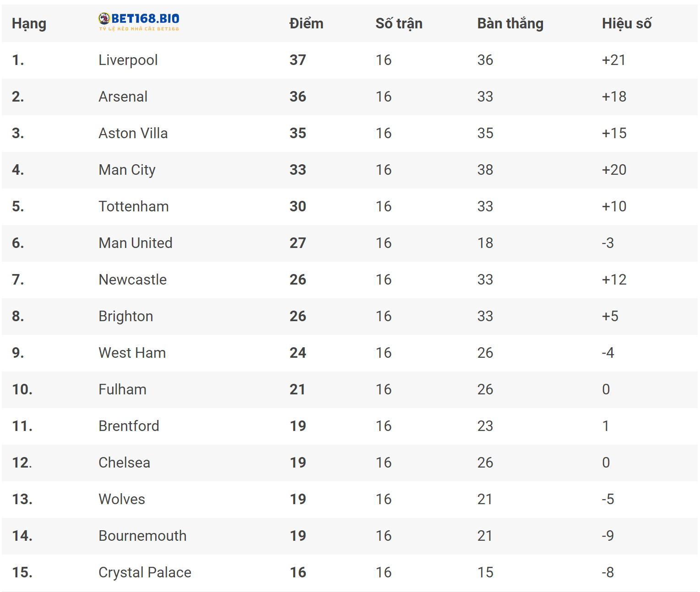Click on Aston Villa in the table

pyautogui.click(x=133, y=133)
